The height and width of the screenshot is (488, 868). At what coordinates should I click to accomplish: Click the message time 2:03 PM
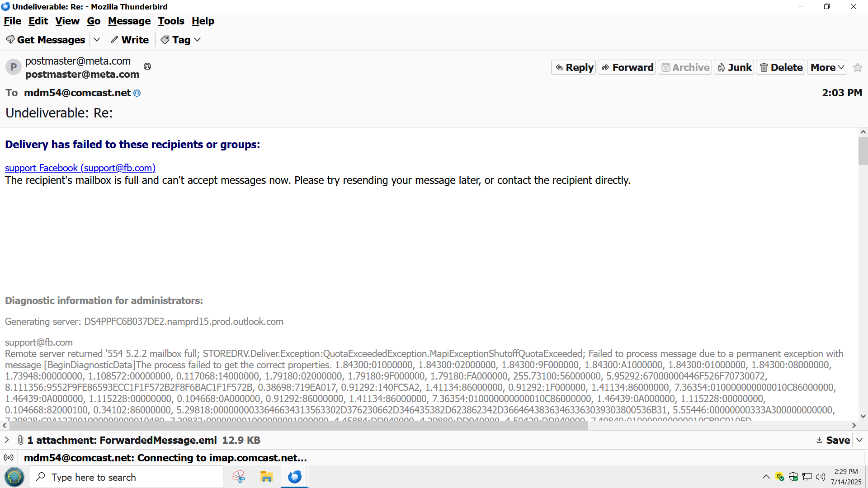[x=842, y=93]
